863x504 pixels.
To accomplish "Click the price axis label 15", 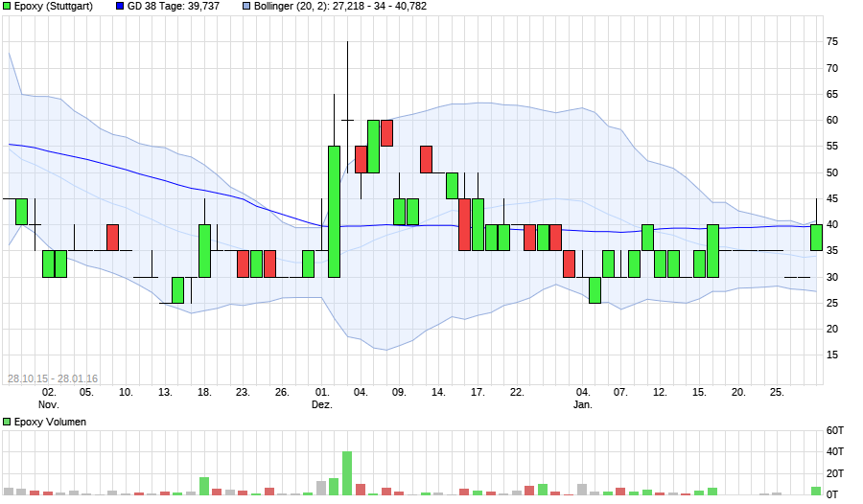I will point(832,355).
